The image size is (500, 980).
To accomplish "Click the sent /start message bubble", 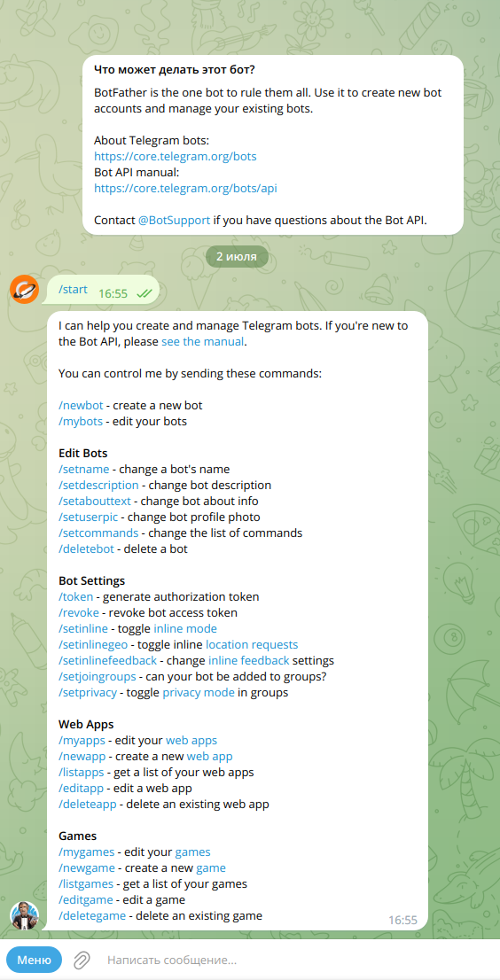I will pos(103,290).
